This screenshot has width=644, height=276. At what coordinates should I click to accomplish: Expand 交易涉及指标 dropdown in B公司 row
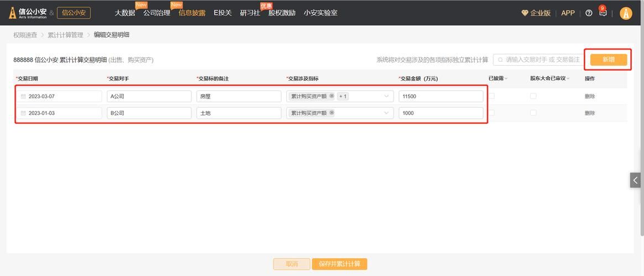click(x=386, y=113)
